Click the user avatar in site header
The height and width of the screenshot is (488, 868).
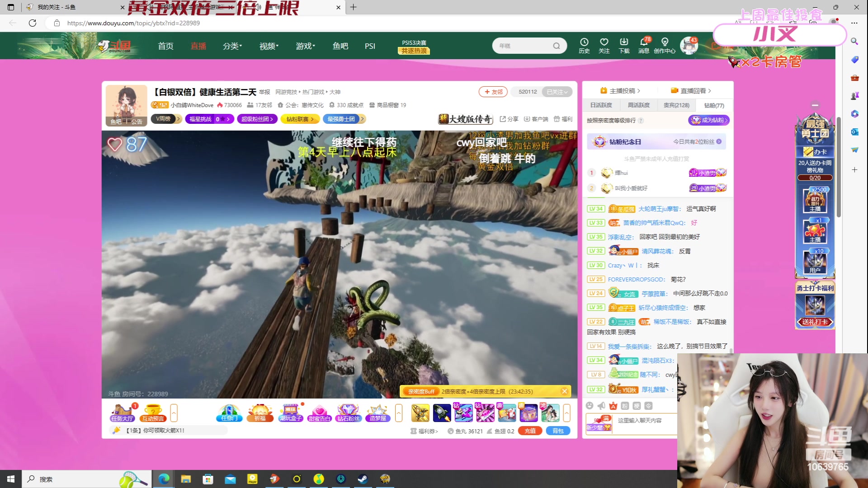pos(689,46)
